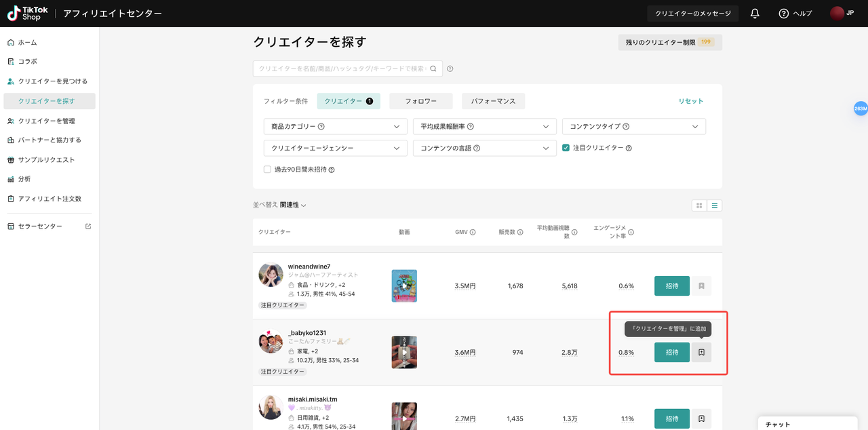Screen dimensions: 868x430
Task: Uncheck the 注目クリエイター checkbox
Action: coord(566,147)
